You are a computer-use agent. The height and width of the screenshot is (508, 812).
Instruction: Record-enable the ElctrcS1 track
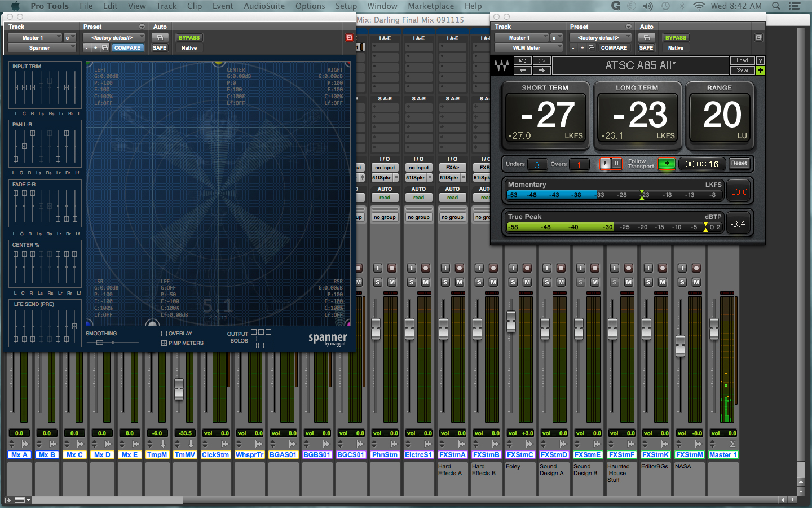coord(426,268)
